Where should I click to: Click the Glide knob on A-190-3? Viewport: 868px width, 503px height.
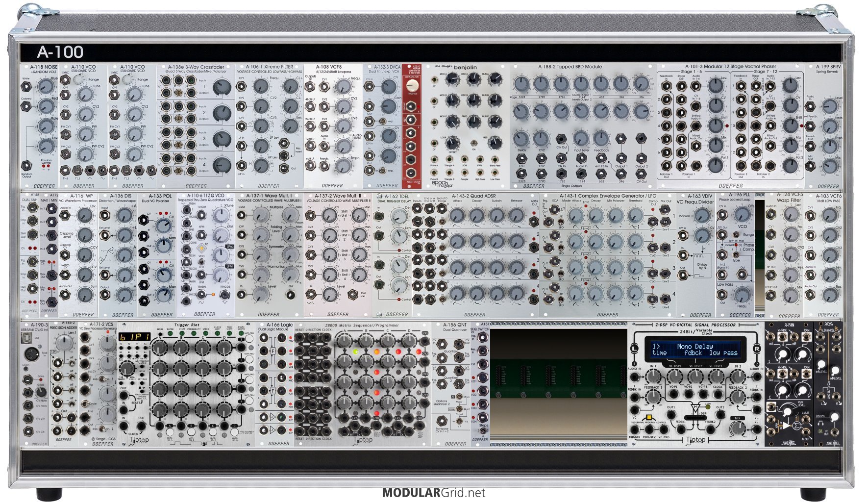tap(41, 393)
